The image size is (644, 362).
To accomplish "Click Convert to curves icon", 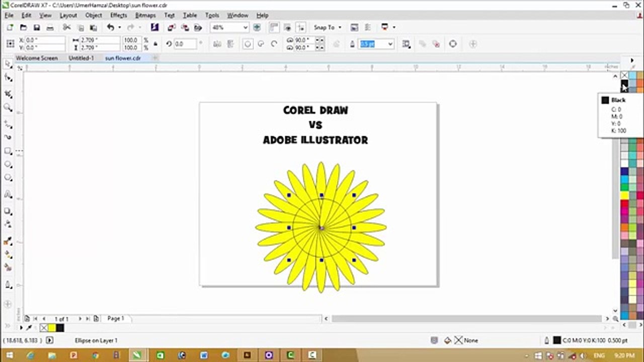I will point(453,44).
